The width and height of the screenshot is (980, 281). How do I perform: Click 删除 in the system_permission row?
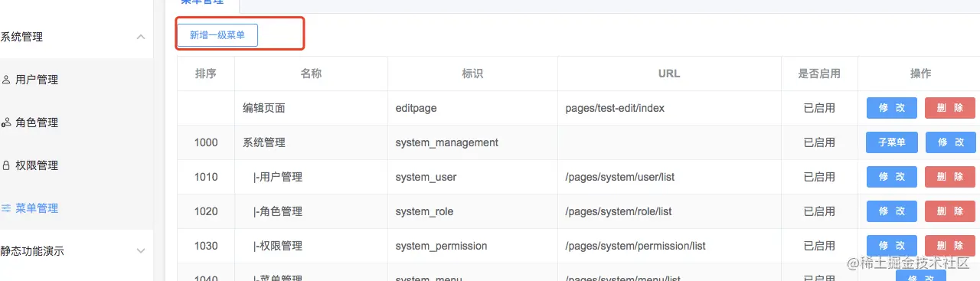point(950,246)
